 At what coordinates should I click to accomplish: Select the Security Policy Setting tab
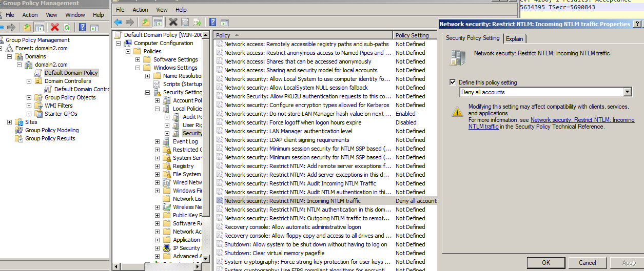pyautogui.click(x=472, y=38)
